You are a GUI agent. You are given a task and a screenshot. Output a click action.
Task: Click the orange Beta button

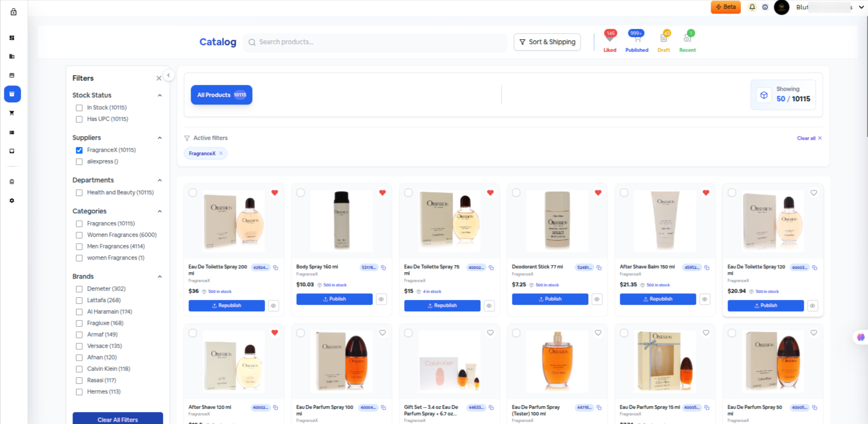point(725,7)
